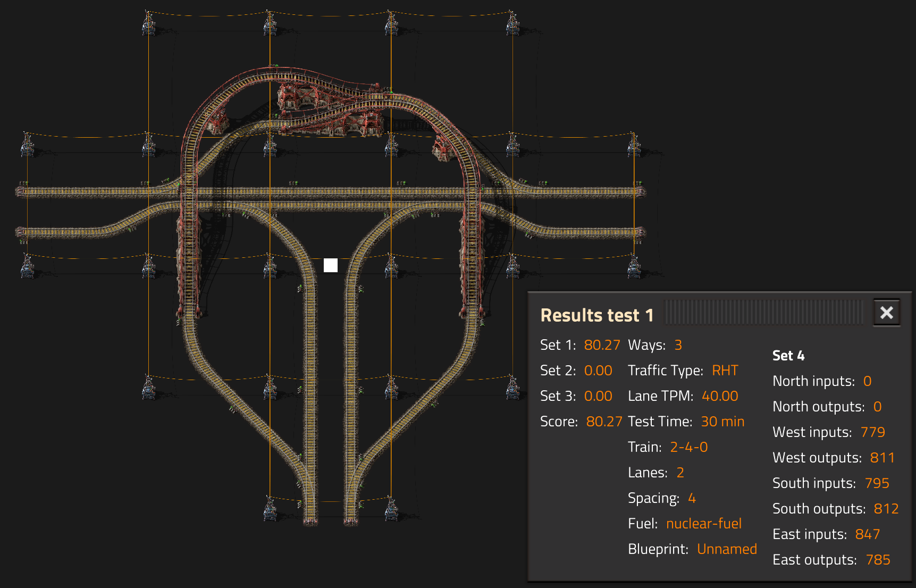Click the Lane TPM value 40.00
916x588 pixels.
[720, 396]
